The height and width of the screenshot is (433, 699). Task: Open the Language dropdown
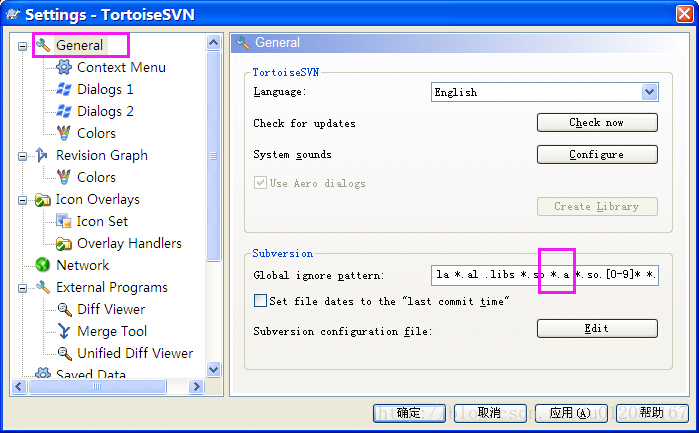pos(650,92)
